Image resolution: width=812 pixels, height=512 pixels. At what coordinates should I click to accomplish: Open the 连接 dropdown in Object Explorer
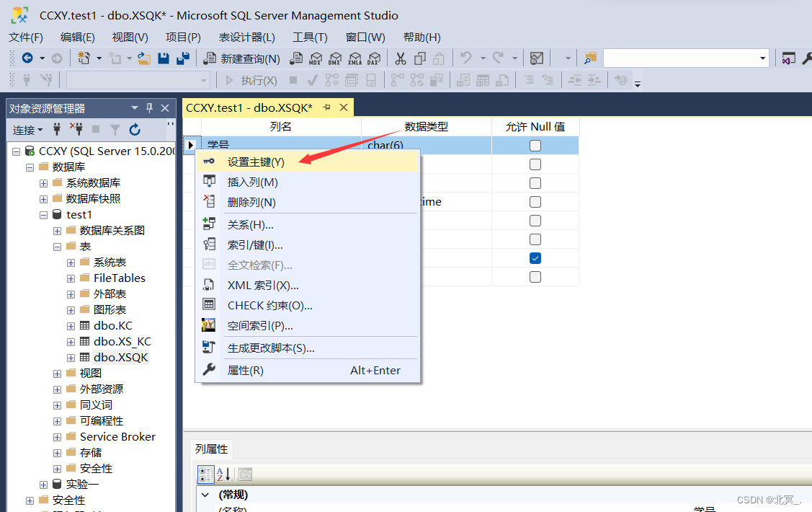pyautogui.click(x=27, y=130)
